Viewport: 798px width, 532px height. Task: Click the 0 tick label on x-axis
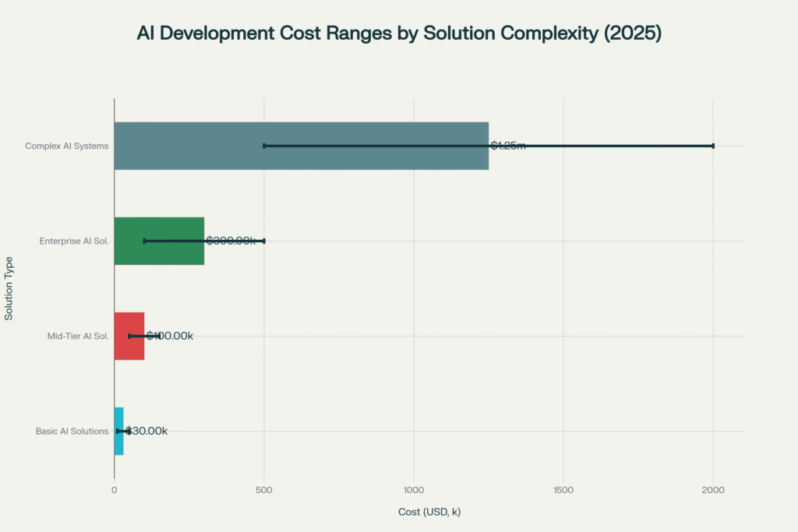click(115, 489)
